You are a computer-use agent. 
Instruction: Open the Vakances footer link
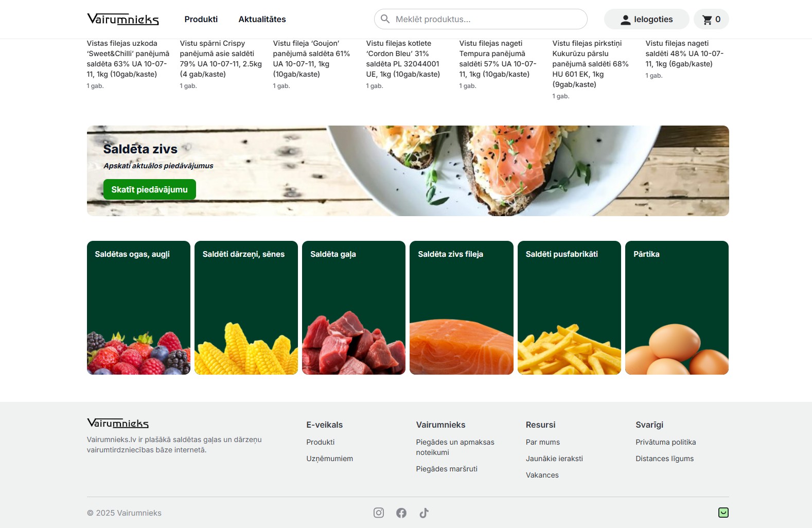coord(542,475)
